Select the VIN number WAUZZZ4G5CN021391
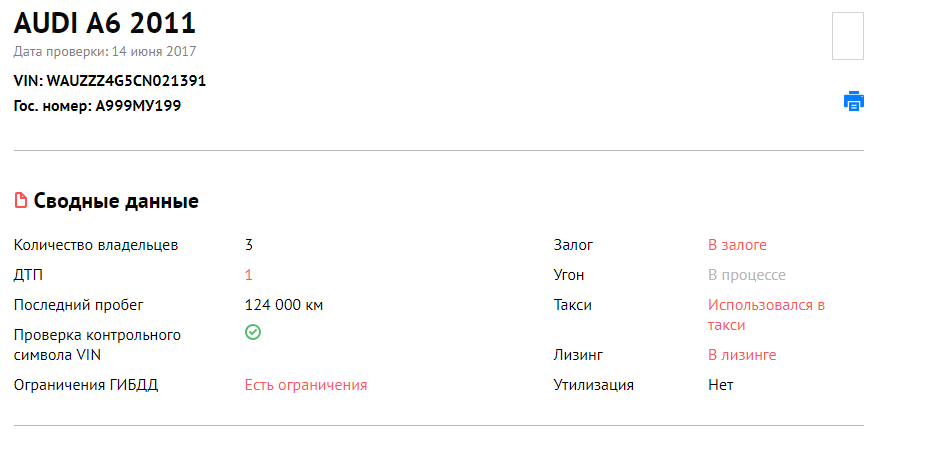This screenshot has height=450, width=938. 126,81
